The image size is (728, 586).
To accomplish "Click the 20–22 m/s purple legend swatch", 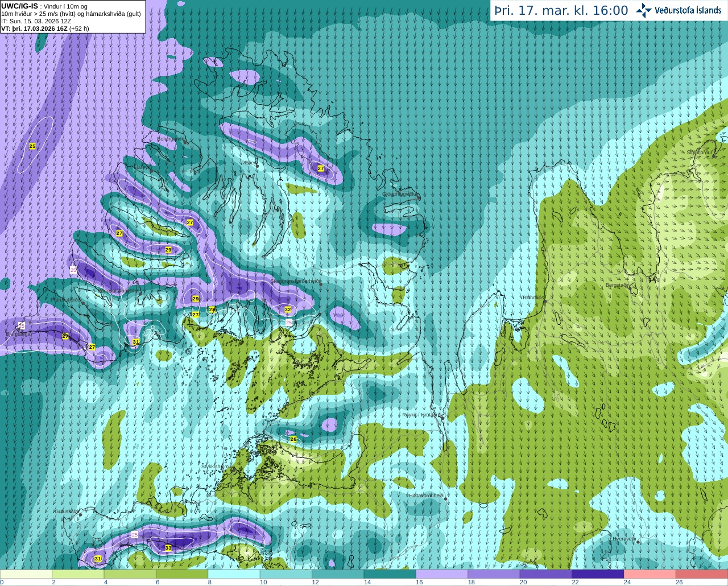I will click(545, 574).
